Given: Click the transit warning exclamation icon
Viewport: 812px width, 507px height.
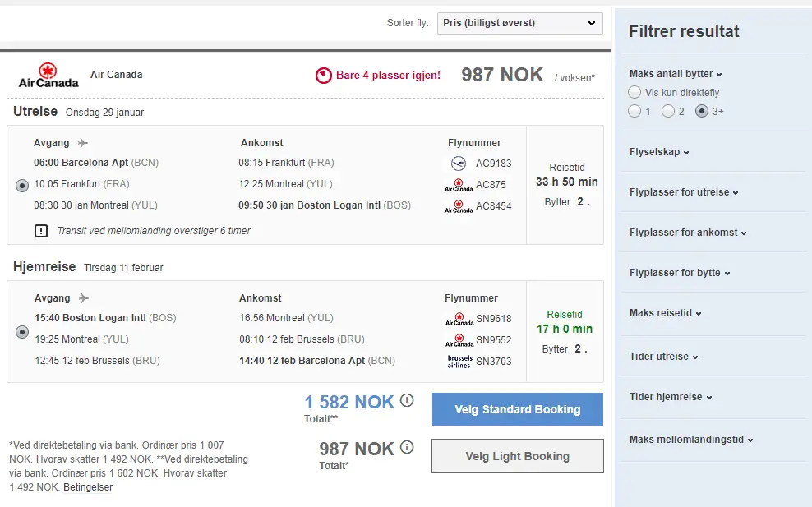Looking at the screenshot, I should pyautogui.click(x=41, y=231).
